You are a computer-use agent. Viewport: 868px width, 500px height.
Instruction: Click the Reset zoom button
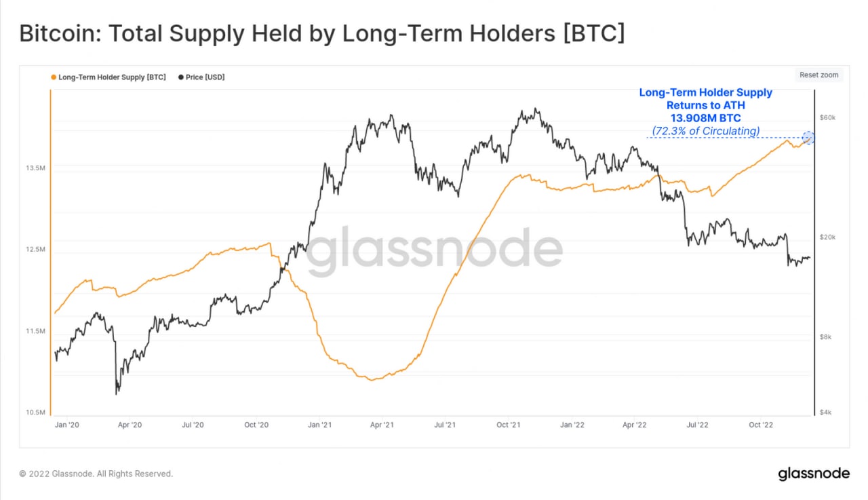click(x=819, y=75)
